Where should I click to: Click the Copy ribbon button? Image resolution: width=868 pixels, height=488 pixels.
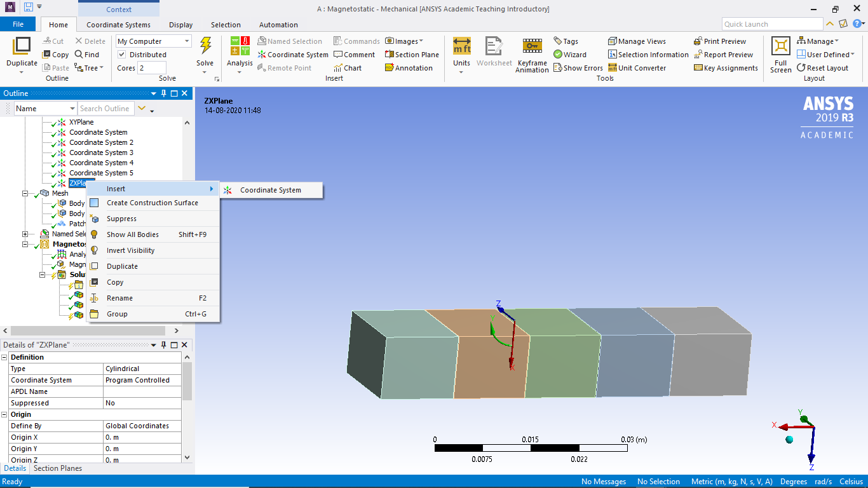click(x=56, y=55)
